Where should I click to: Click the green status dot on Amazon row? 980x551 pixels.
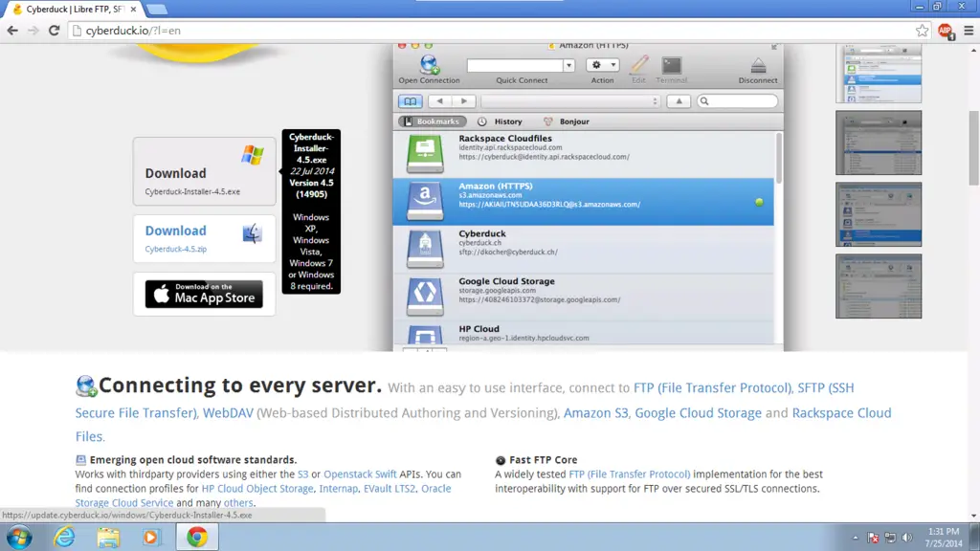coord(759,202)
